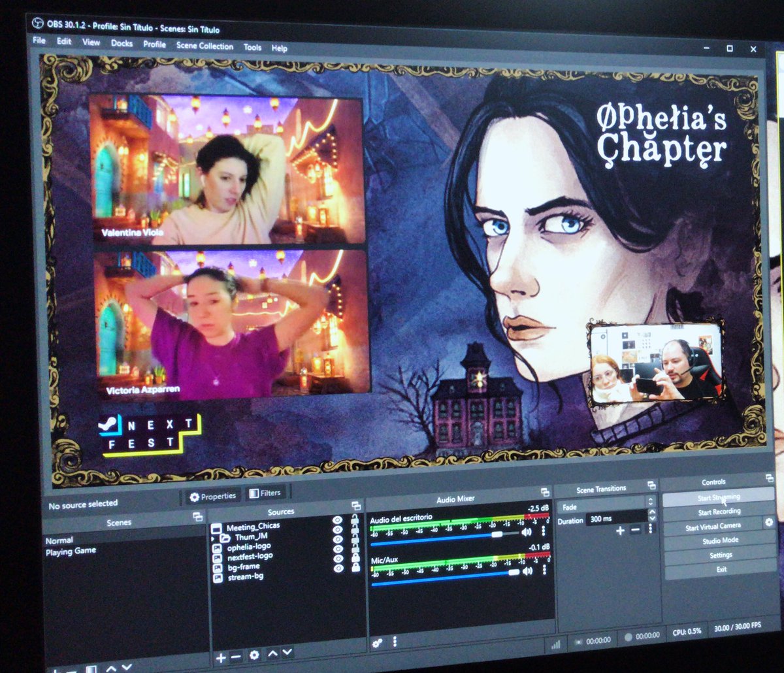The image size is (784, 673).
Task: Add configurable transition plus icon
Action: point(620,531)
